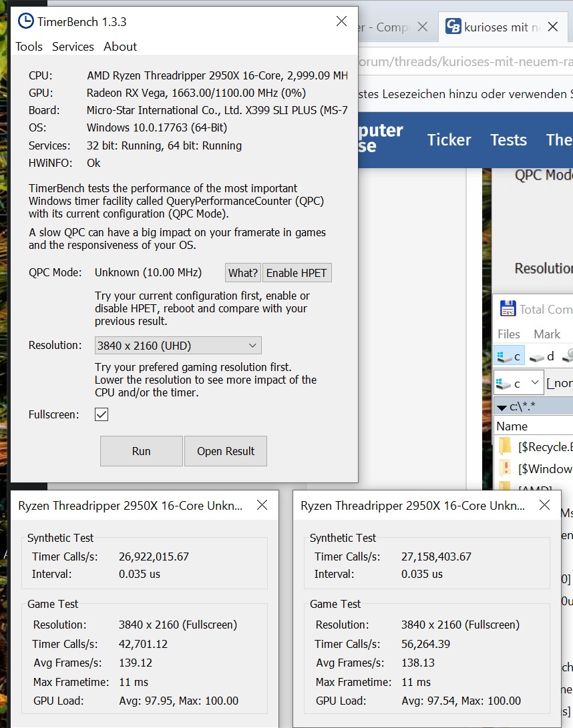Click the Synthetic Timer Calls value 26,922,015.67

coord(154,557)
